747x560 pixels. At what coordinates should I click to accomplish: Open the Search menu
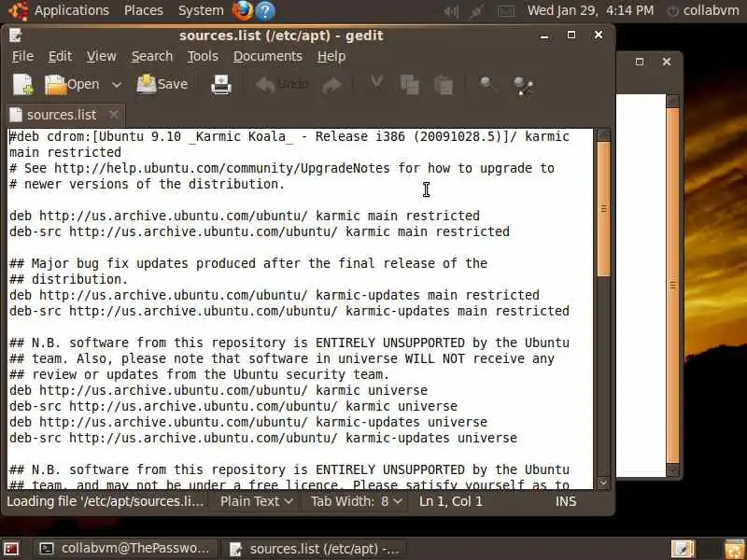[x=152, y=56]
